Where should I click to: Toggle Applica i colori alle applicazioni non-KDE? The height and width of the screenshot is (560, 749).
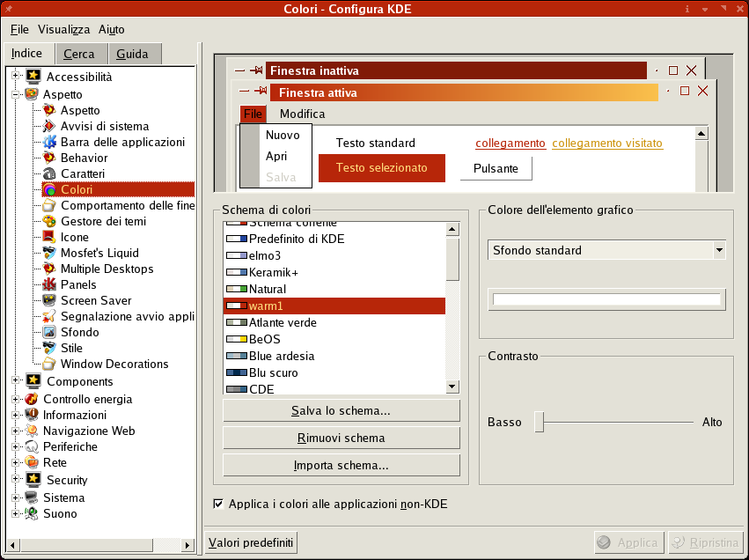(x=218, y=504)
